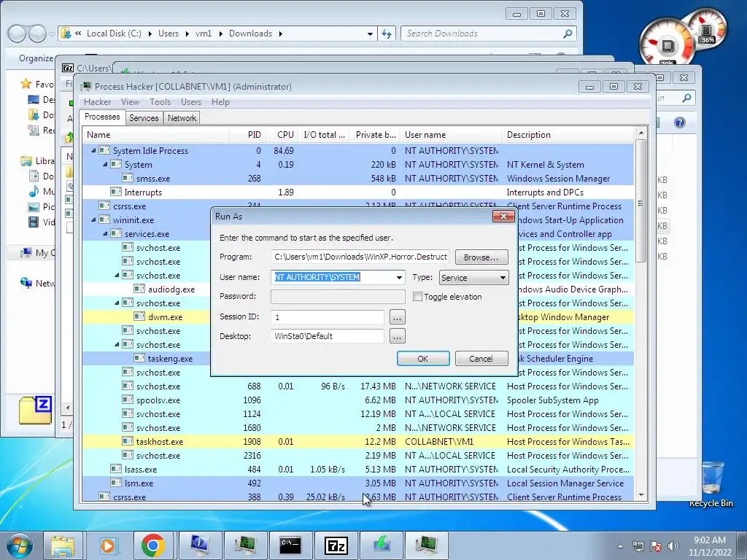Select the taskeng.exe process icon
The width and height of the screenshot is (747, 560).
[x=139, y=358]
